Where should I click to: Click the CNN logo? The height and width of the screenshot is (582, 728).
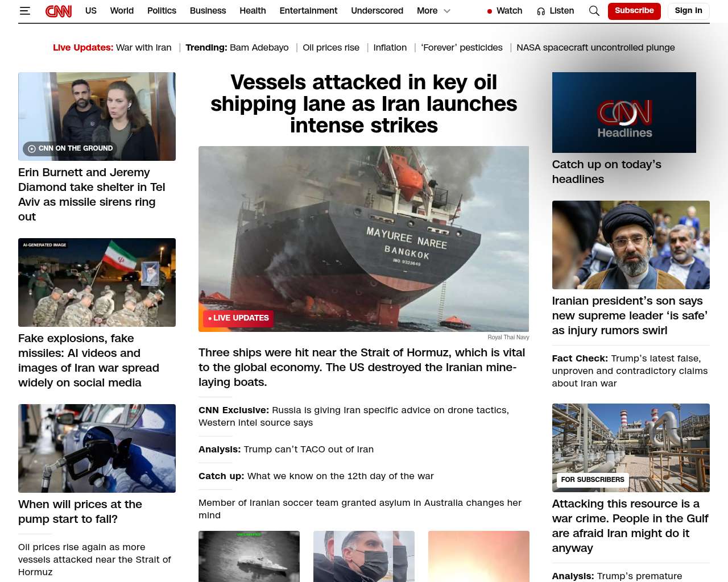[59, 11]
